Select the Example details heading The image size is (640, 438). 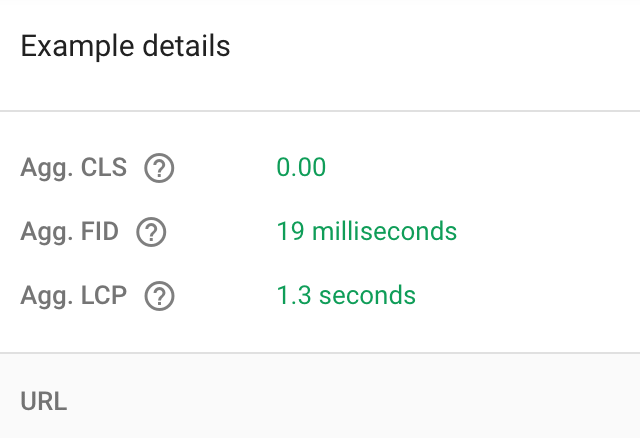(x=125, y=46)
